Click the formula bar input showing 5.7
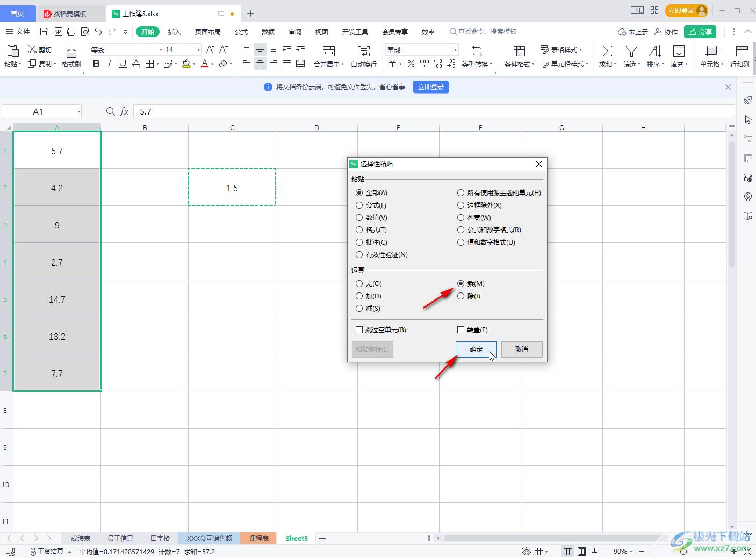 coord(434,111)
